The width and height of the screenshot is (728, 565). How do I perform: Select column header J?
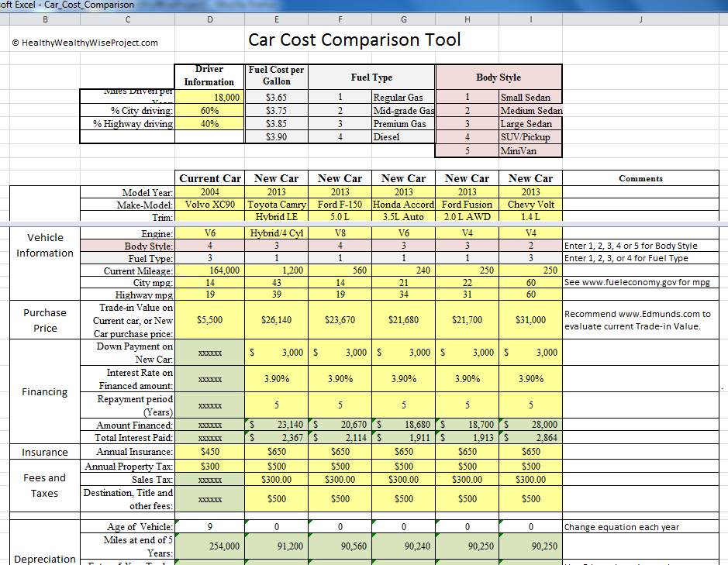640,19
